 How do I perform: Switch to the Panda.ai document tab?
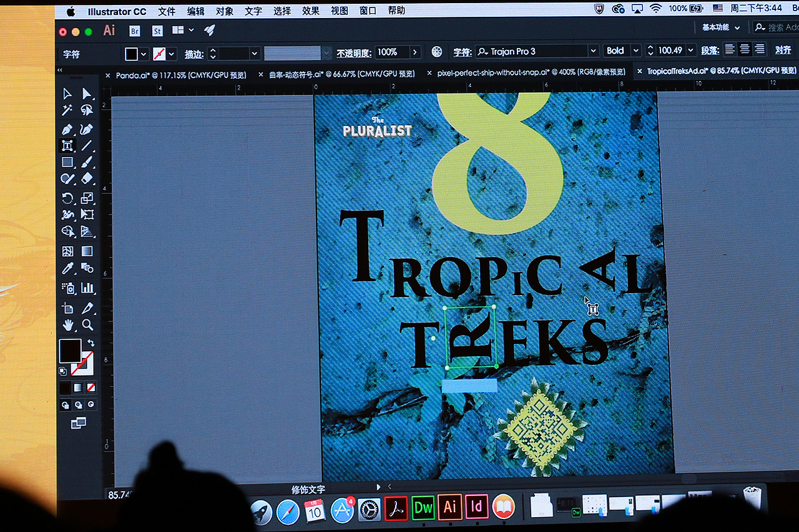180,74
